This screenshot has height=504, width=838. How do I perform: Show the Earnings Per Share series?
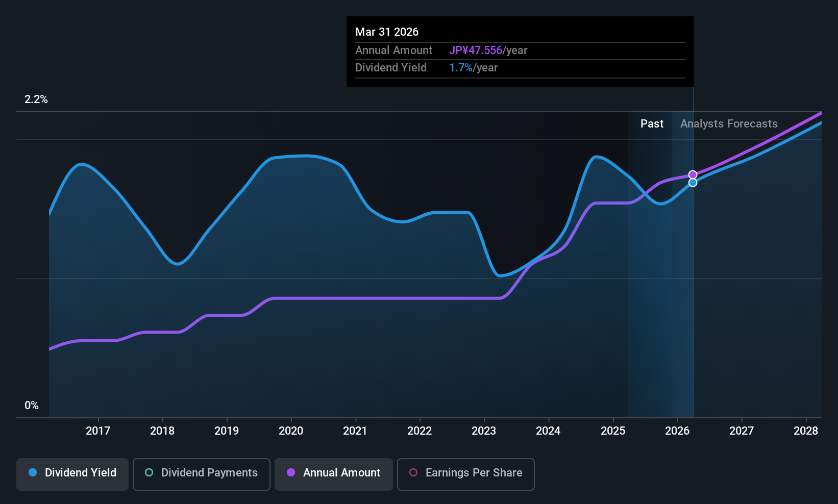pyautogui.click(x=465, y=474)
